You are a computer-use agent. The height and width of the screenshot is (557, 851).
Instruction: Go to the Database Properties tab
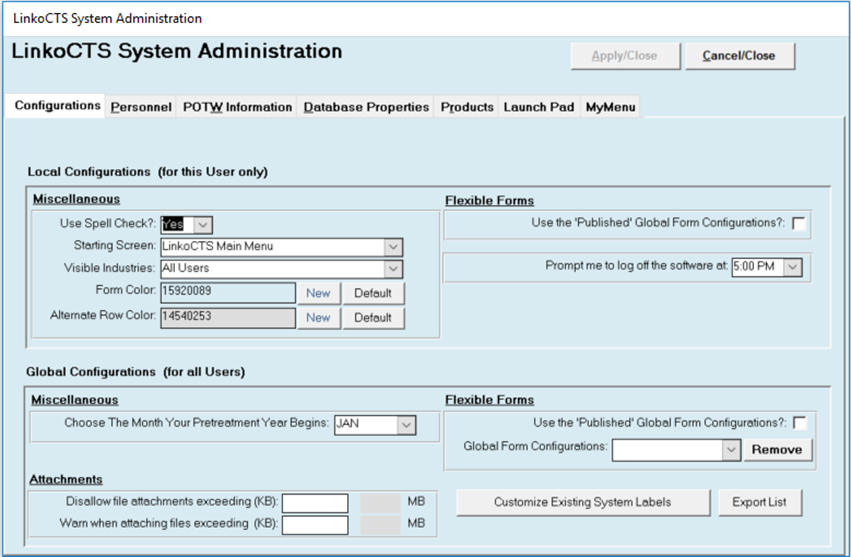366,107
